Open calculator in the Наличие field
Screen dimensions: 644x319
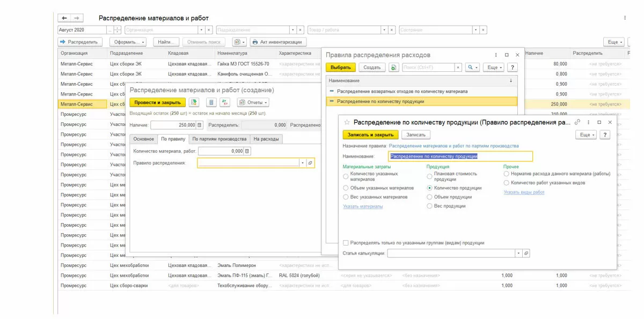200,125
